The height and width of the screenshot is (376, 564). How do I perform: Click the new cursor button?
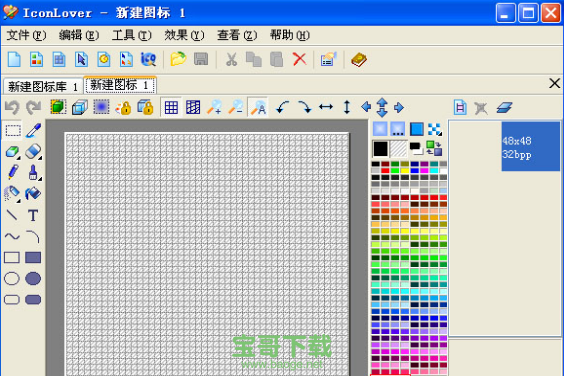pyautogui.click(x=81, y=59)
